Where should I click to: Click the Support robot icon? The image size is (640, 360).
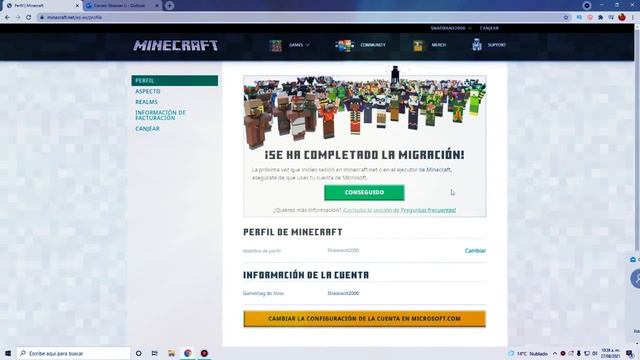pos(477,45)
